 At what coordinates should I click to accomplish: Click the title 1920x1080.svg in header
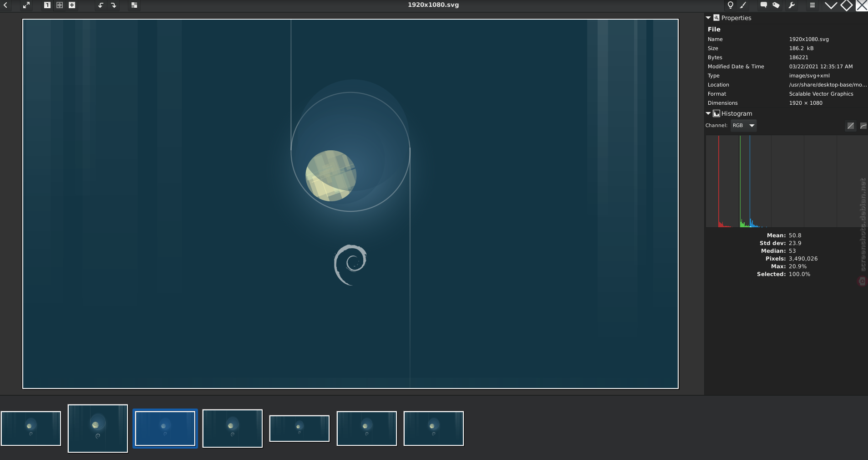433,5
